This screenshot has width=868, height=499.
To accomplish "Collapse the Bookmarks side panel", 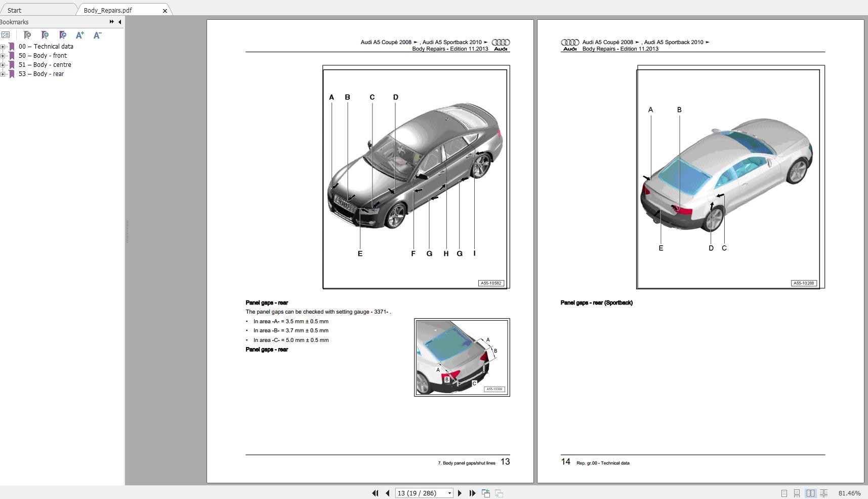I will 119,22.
